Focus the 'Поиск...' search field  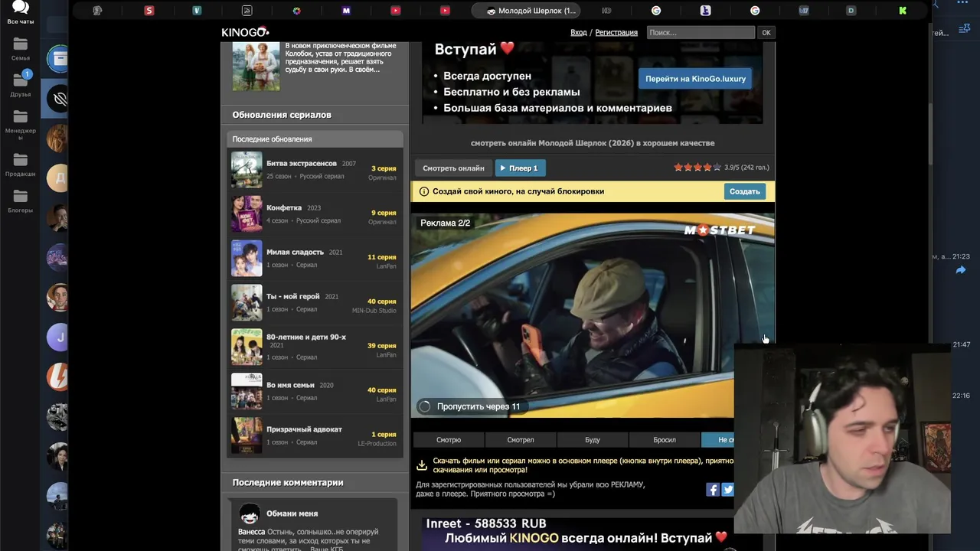pyautogui.click(x=701, y=32)
